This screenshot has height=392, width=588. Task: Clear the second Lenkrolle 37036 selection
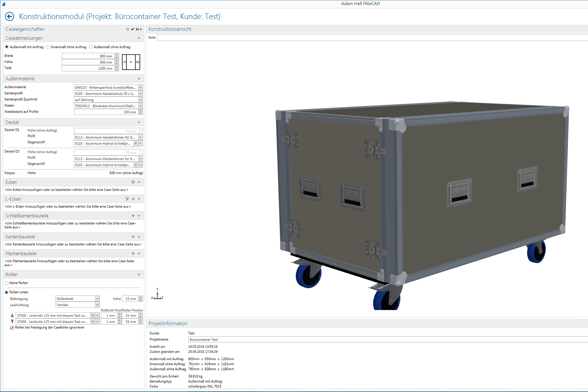pos(92,322)
